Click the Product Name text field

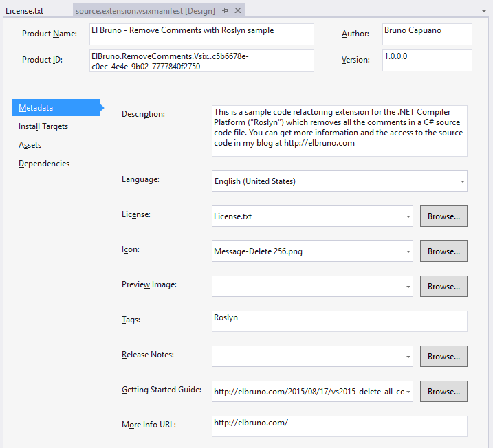(x=201, y=34)
